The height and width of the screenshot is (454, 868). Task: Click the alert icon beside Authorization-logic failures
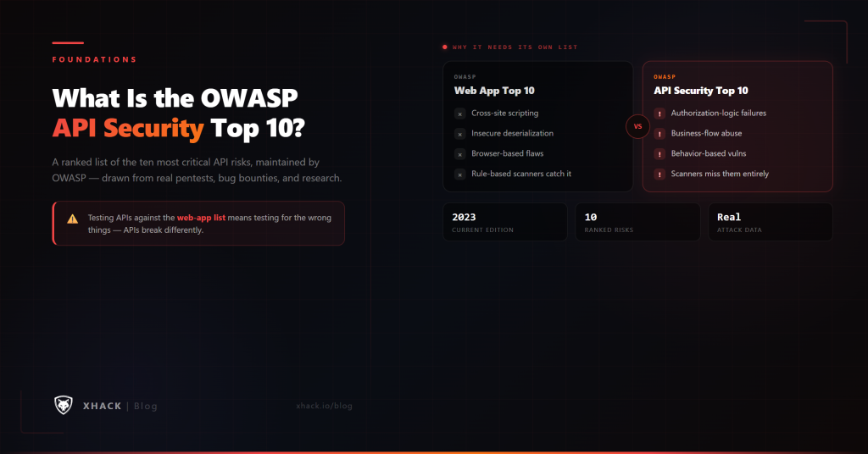[659, 113]
